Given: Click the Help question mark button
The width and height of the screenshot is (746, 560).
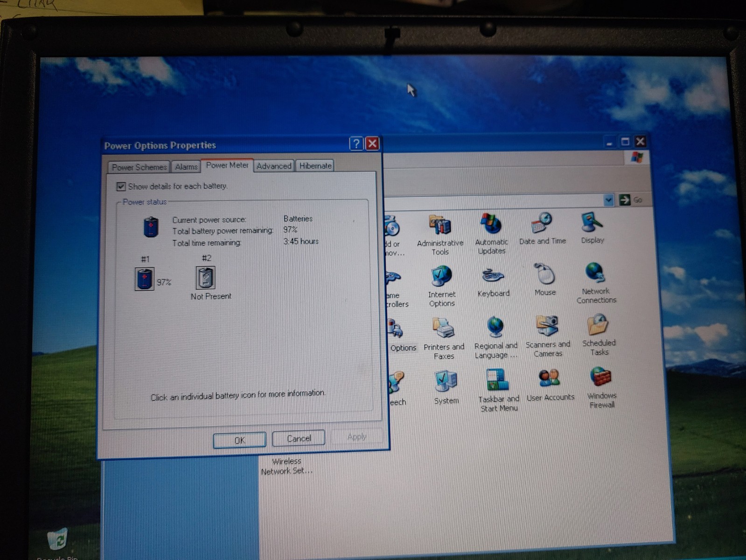Looking at the screenshot, I should pos(356,144).
